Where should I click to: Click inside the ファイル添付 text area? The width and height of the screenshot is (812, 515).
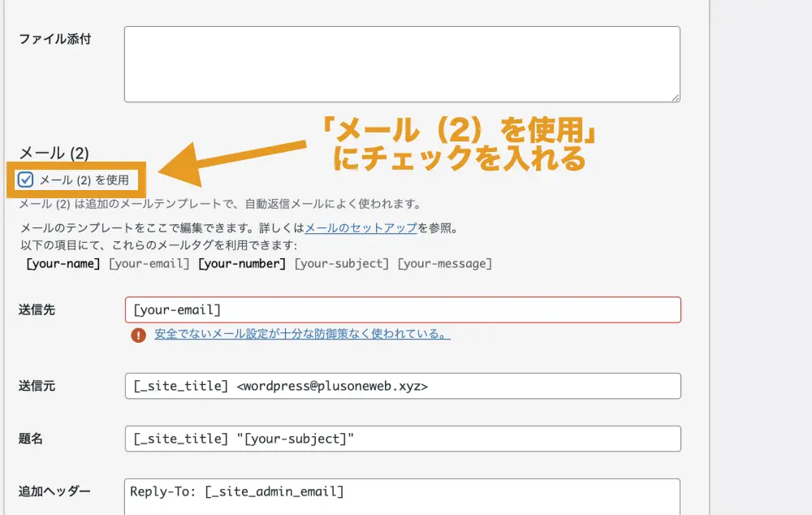click(x=402, y=64)
